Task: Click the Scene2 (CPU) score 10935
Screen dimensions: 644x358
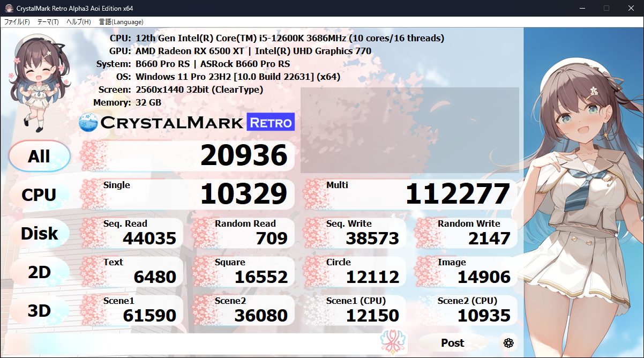Action: pos(484,316)
